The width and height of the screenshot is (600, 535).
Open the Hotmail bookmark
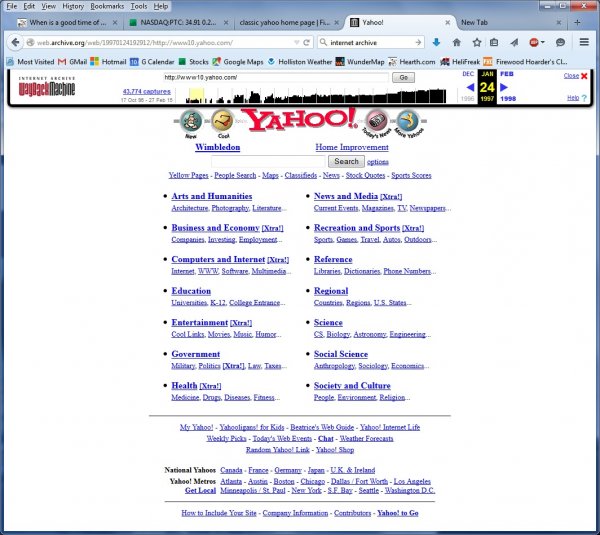tap(108, 62)
